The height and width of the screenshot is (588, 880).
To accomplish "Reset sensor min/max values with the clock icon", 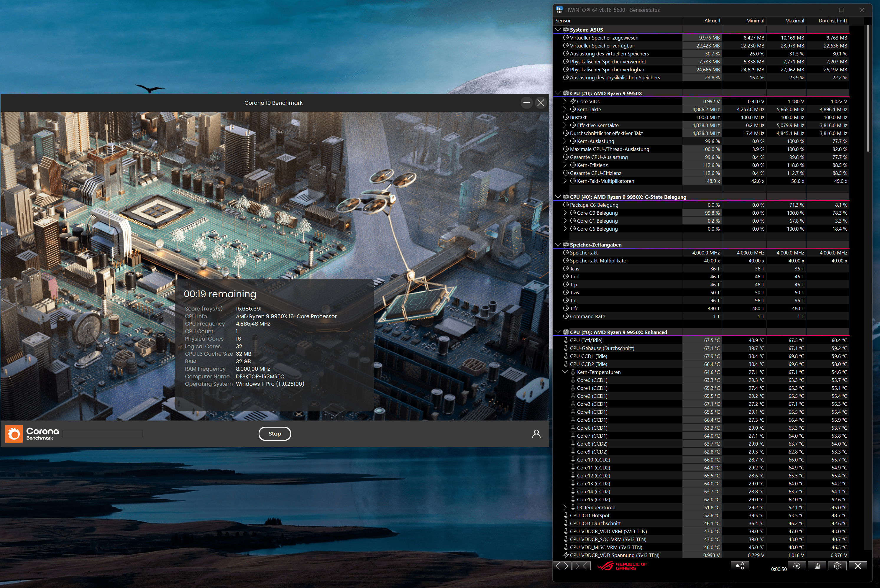I will coord(797,566).
